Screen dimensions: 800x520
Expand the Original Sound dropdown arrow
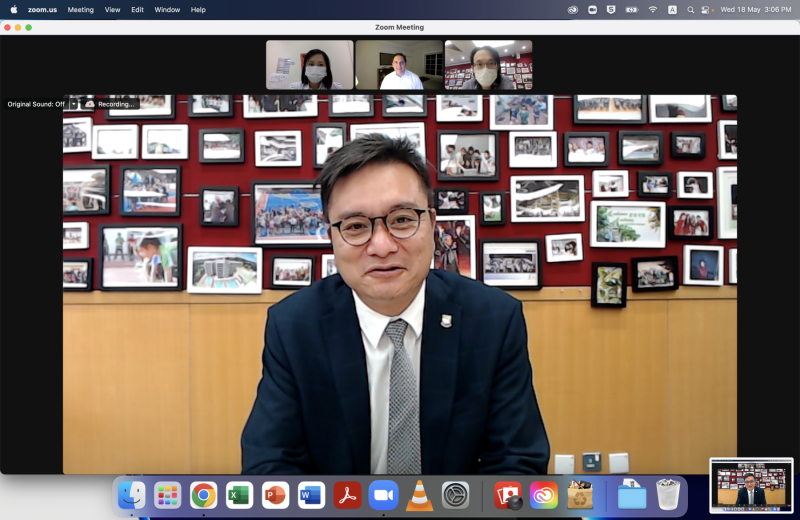coord(73,104)
